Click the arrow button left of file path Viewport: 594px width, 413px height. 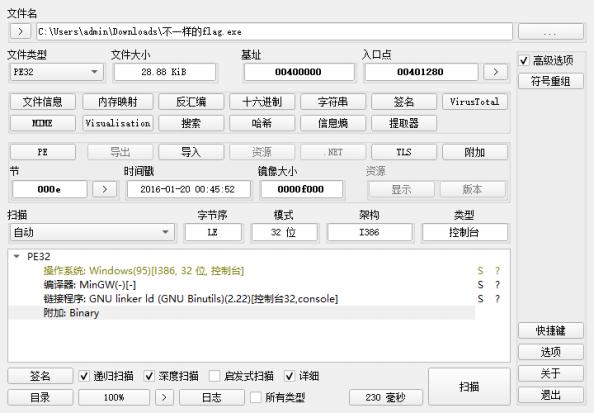(20, 31)
